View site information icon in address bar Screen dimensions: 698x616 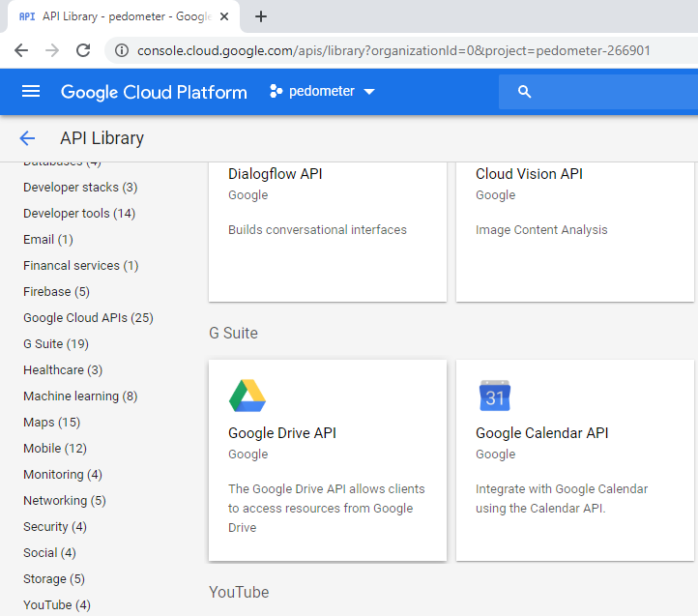tap(120, 50)
